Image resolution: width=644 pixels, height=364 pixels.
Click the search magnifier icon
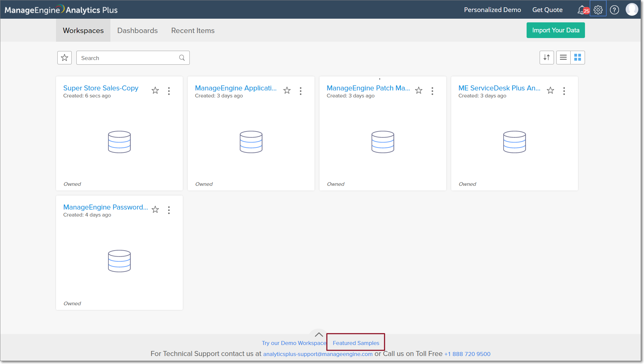[182, 58]
